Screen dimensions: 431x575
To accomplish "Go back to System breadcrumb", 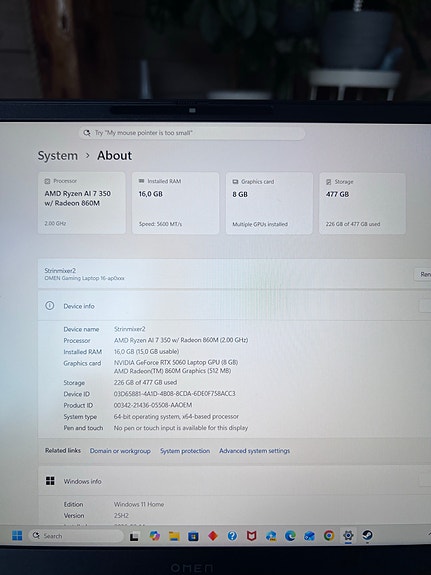I will (58, 155).
